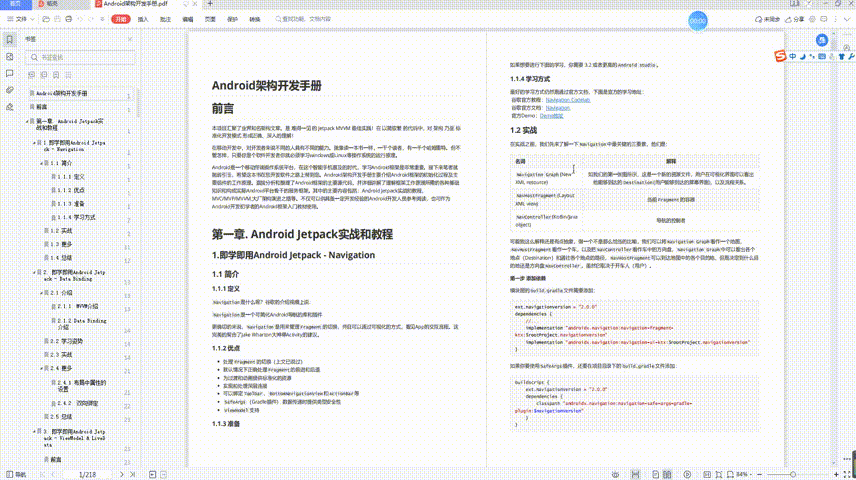Screen dimensions: 856x480
Task: Click the save icon in quick toolbar
Action: click(x=57, y=19)
